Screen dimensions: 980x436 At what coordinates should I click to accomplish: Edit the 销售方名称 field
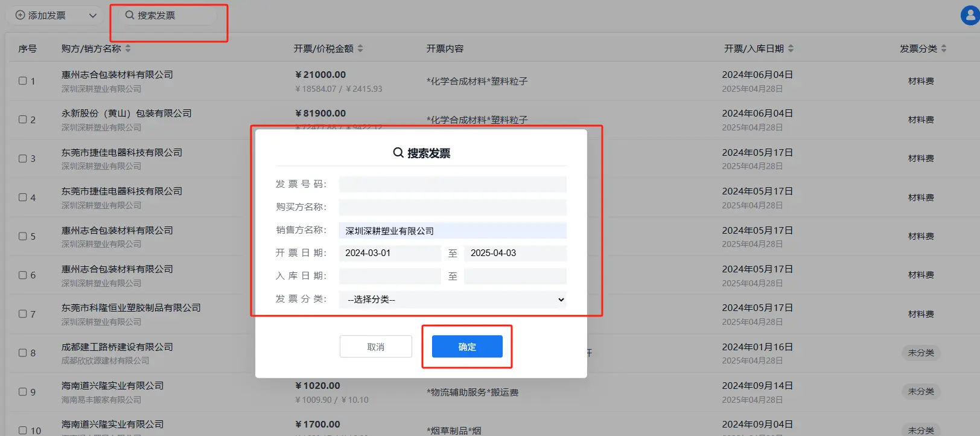point(453,231)
